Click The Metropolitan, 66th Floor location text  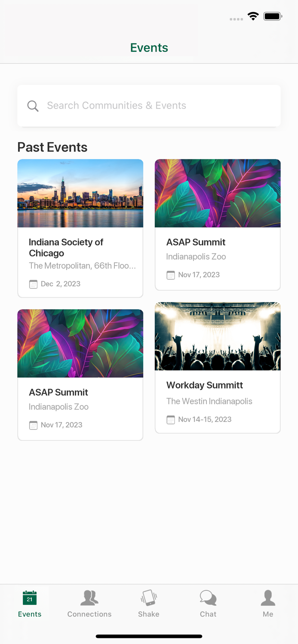[82, 266]
